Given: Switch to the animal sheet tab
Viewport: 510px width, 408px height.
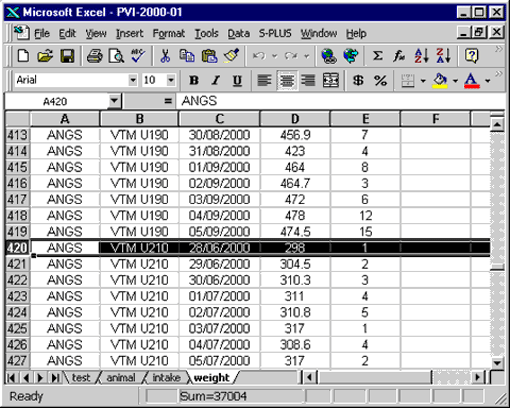Looking at the screenshot, I should coord(121,377).
